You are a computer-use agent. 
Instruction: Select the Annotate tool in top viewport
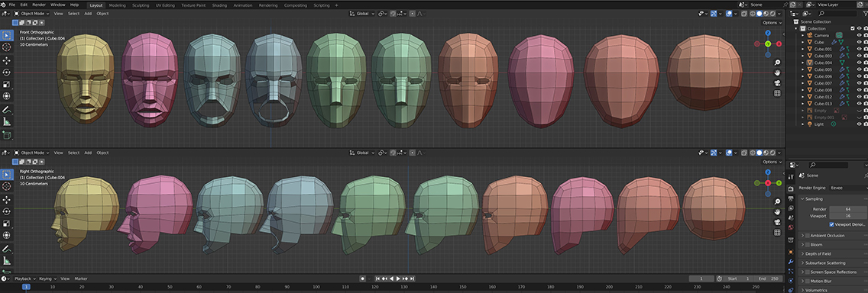pos(7,110)
